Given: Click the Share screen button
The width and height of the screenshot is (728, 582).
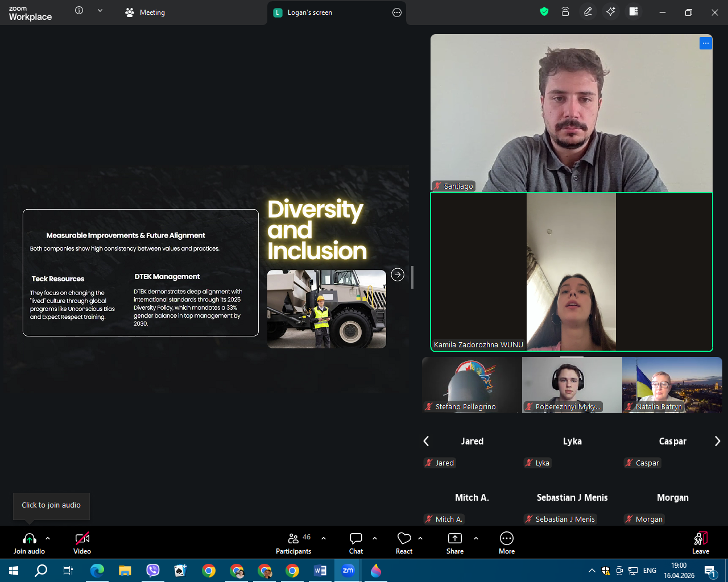Looking at the screenshot, I should 455,543.
